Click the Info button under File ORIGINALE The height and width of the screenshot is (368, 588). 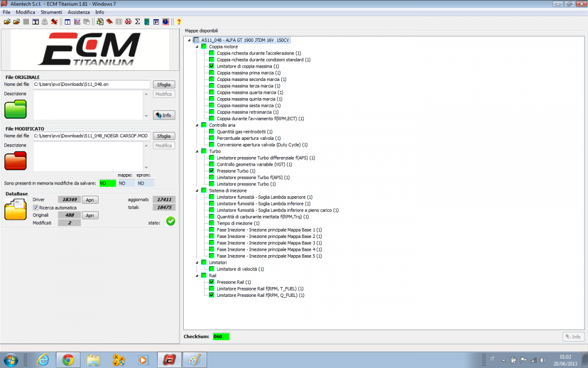pyautogui.click(x=164, y=115)
